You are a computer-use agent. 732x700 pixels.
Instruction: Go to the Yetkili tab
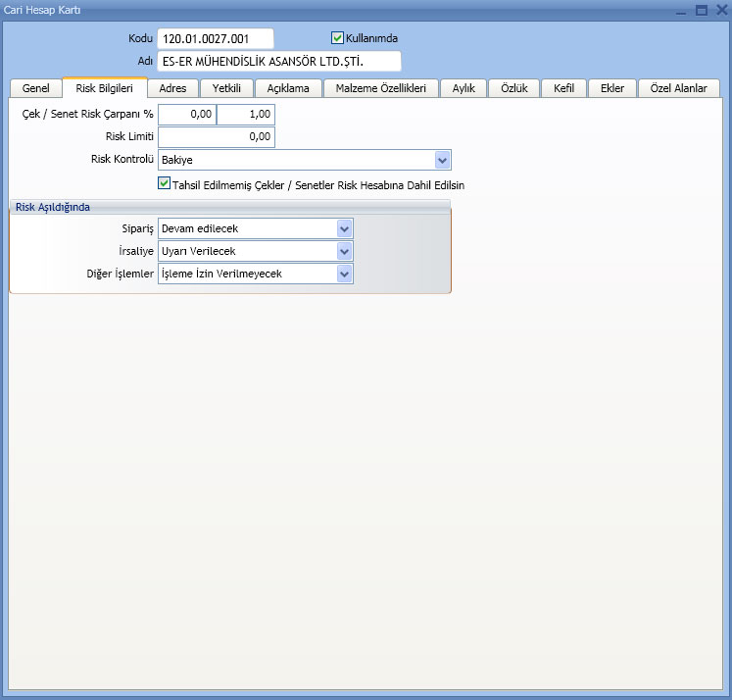[226, 88]
